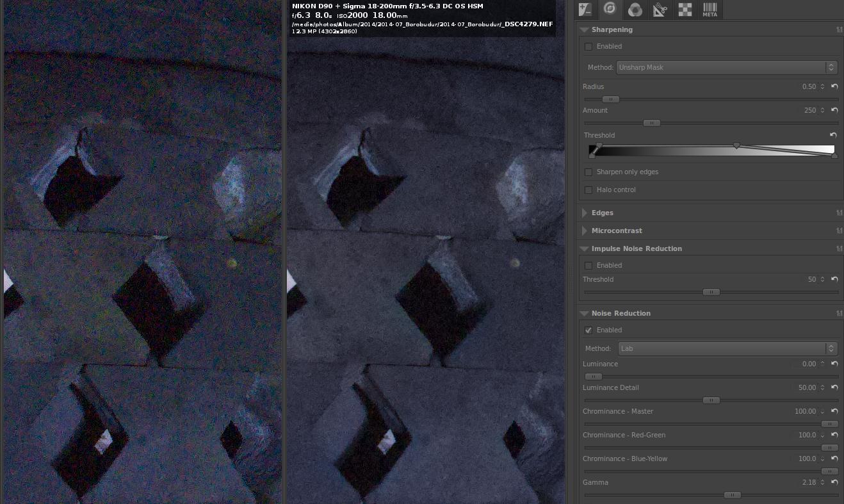
Task: Click the Luminance slider handle
Action: point(594,377)
